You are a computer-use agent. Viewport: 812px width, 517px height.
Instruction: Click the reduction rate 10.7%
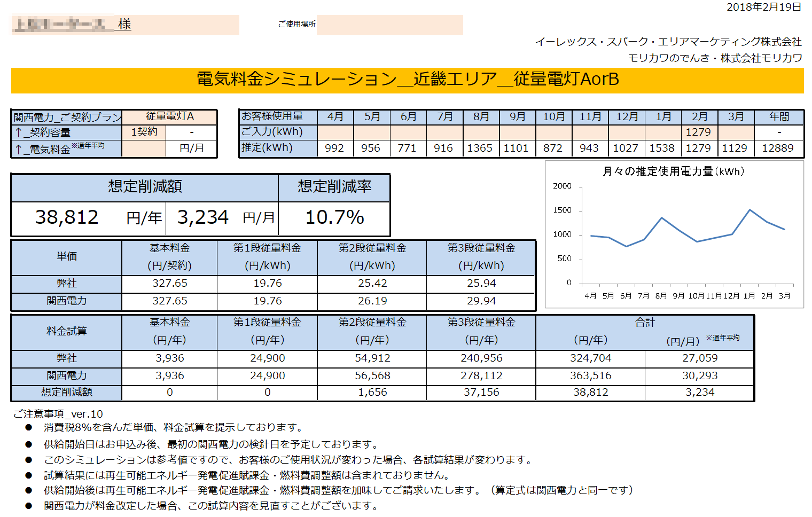tap(334, 218)
